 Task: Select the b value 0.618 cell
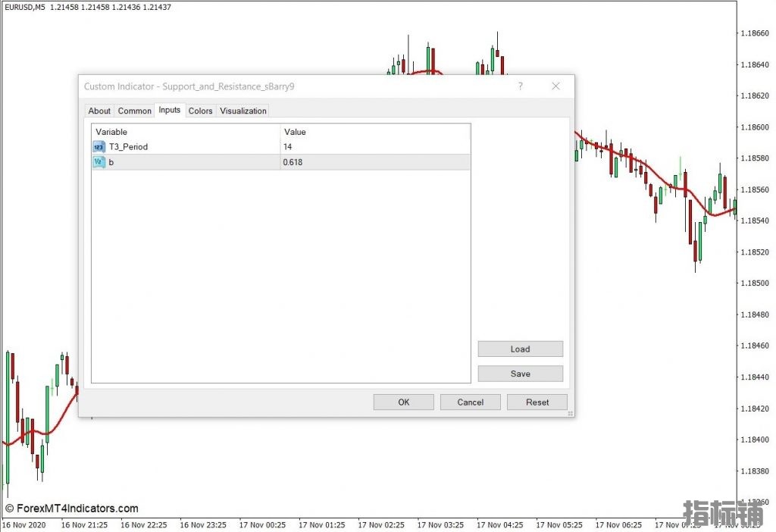375,162
